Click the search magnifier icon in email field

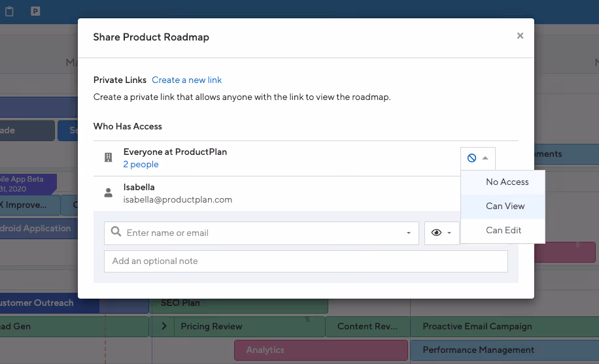(116, 231)
